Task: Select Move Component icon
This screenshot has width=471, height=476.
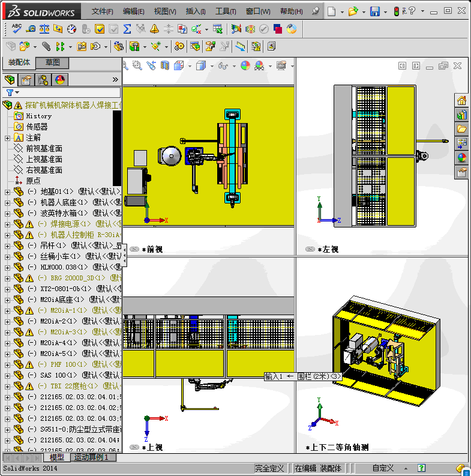Action: point(95,46)
